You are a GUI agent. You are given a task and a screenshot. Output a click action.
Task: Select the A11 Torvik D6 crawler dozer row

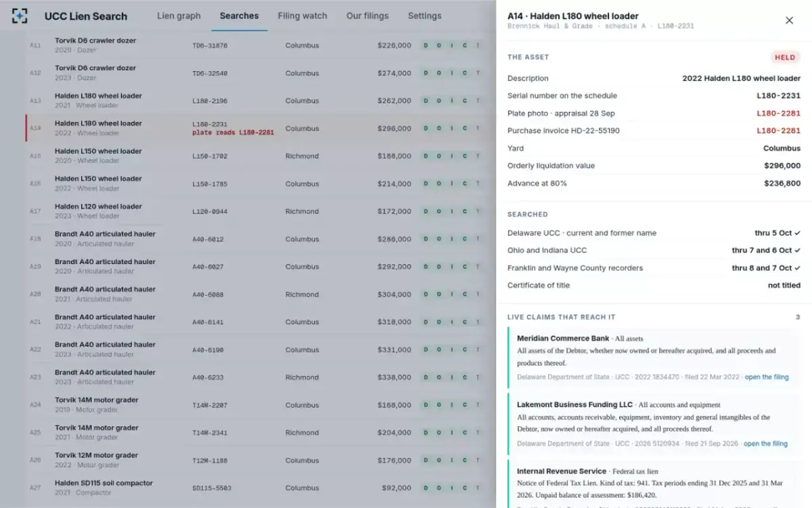click(261, 45)
